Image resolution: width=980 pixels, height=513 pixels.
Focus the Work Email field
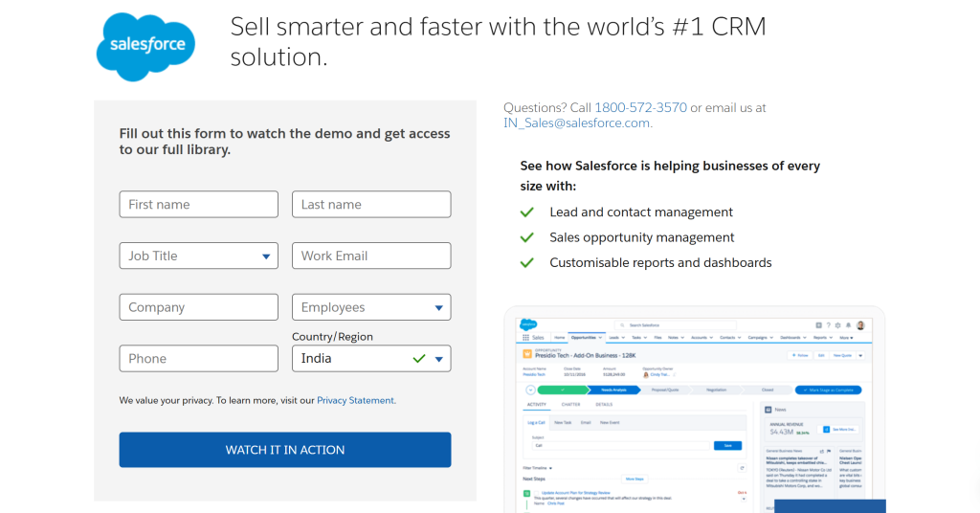coord(371,256)
